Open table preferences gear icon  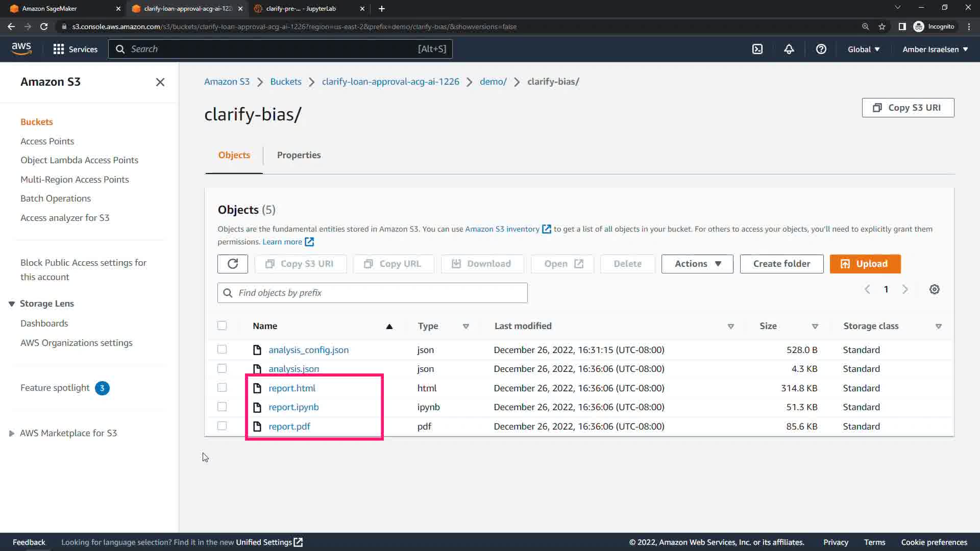[x=934, y=289]
